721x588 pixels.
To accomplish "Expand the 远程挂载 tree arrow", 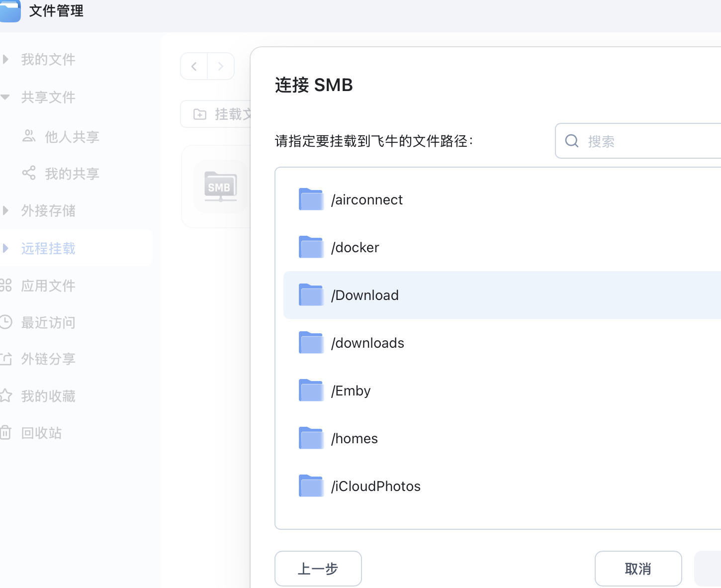I will pos(5,248).
